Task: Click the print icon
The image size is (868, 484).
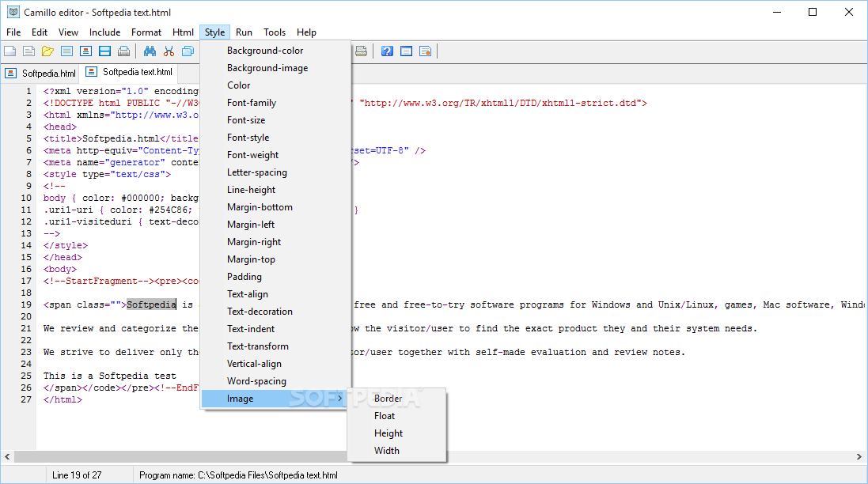Action: tap(124, 51)
